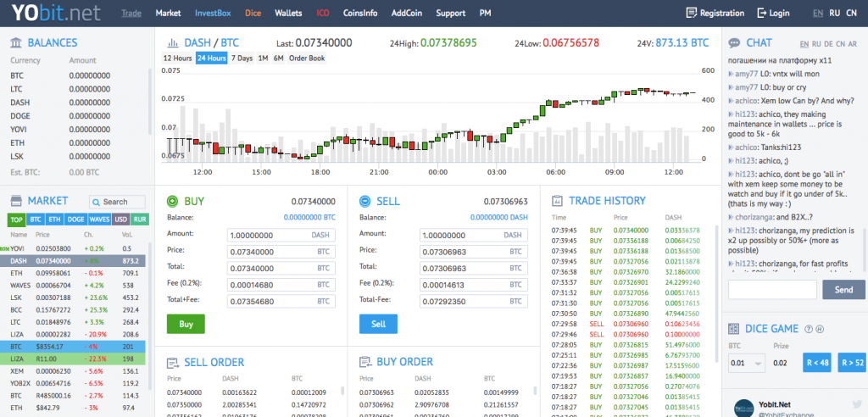Viewport: 868px width, 417px height.
Task: Click the magnifier icon in market search
Action: 97,202
